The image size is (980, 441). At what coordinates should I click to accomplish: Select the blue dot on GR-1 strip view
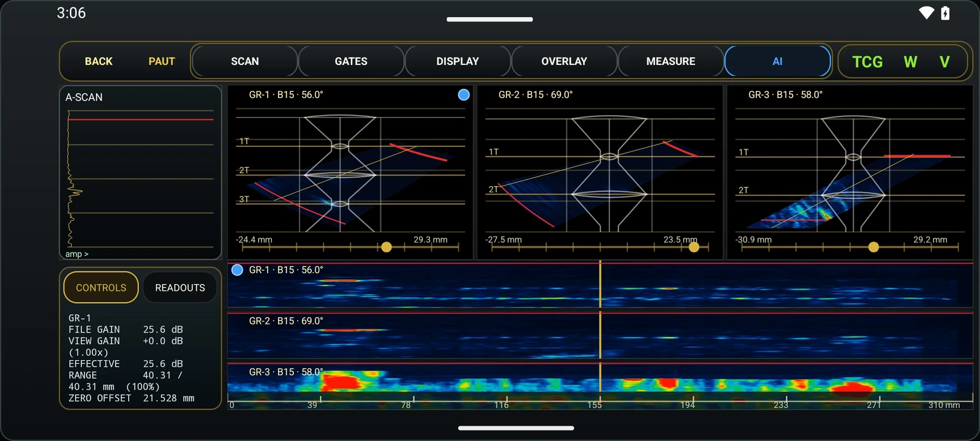tap(237, 269)
